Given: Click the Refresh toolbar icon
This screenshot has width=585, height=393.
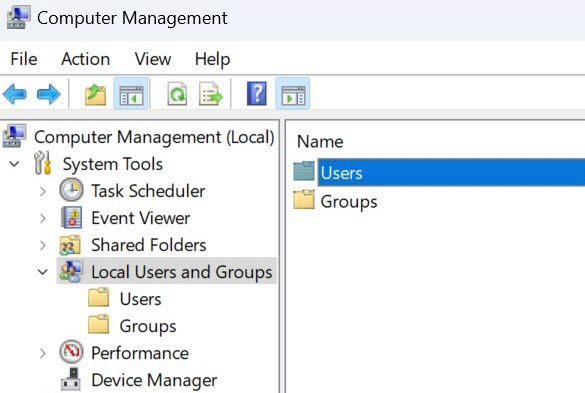Looking at the screenshot, I should pyautogui.click(x=177, y=94).
